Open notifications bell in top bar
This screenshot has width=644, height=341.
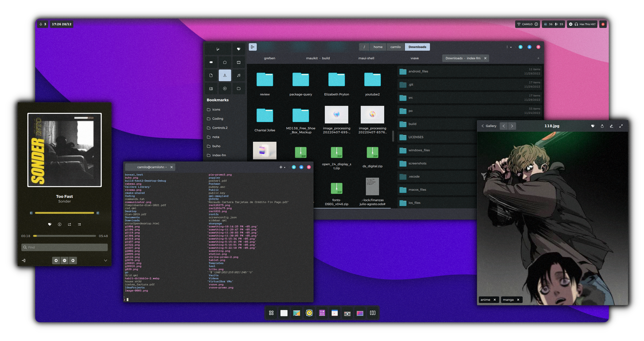(x=42, y=24)
